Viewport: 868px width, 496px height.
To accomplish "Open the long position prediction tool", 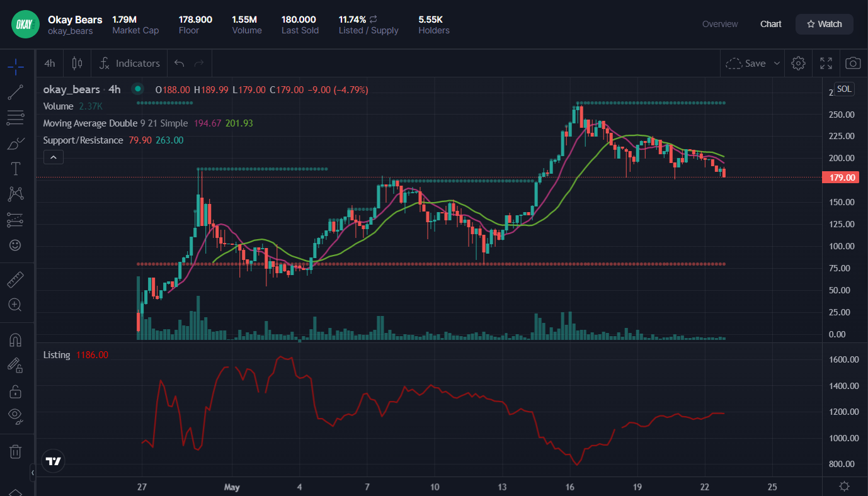I will click(x=16, y=220).
